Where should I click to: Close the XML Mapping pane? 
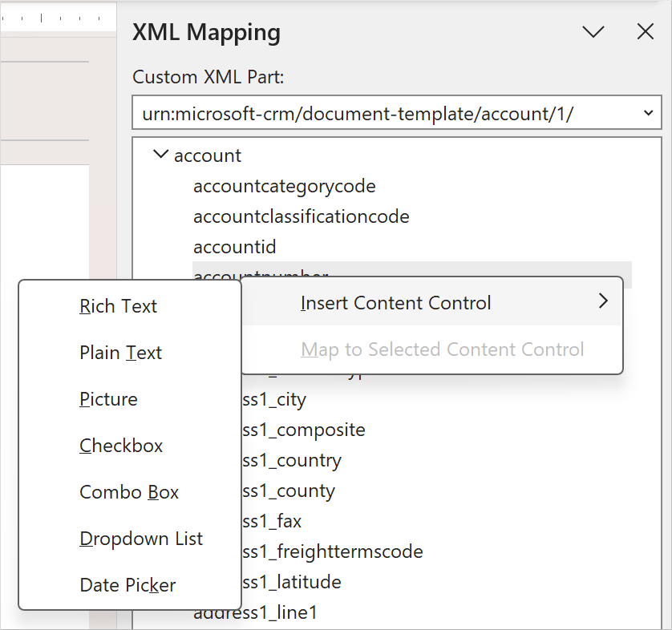tap(646, 32)
